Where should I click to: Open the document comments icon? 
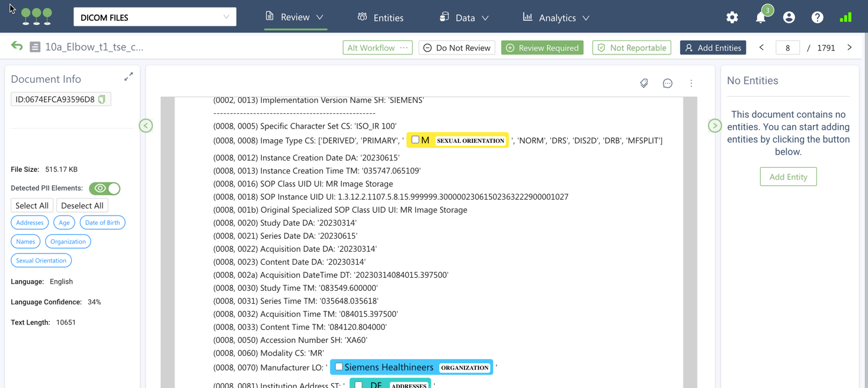(667, 84)
